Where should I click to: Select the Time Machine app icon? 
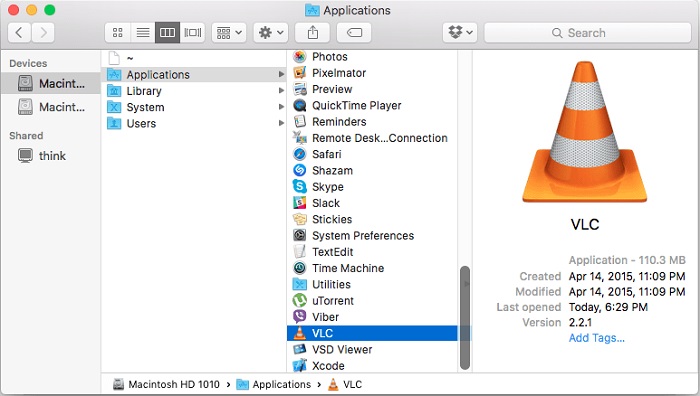300,268
